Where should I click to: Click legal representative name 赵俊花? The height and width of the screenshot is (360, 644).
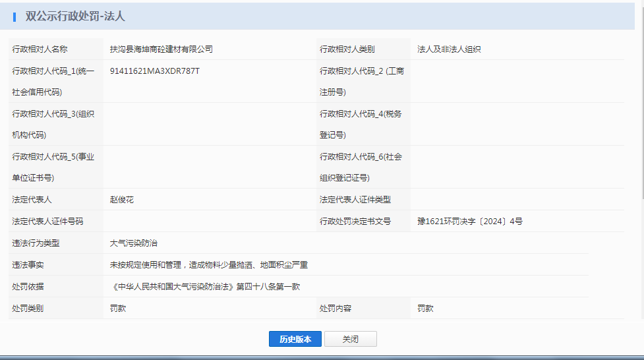[121, 200]
